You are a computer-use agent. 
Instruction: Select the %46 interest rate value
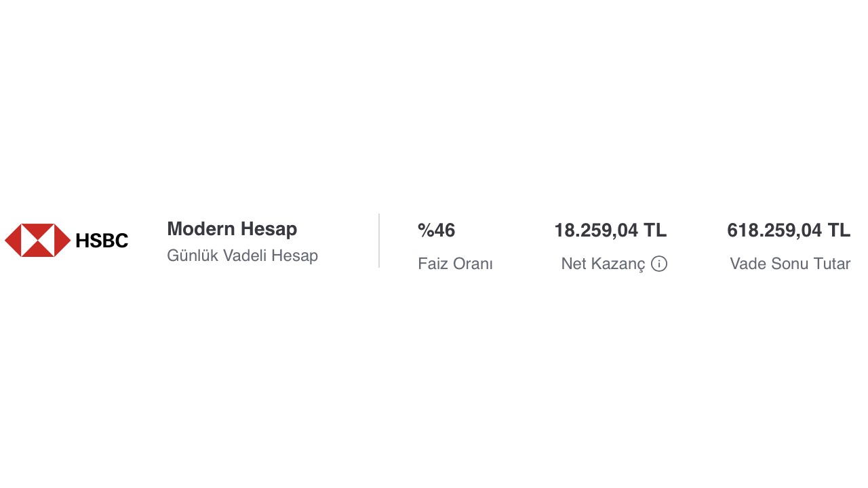[436, 230]
